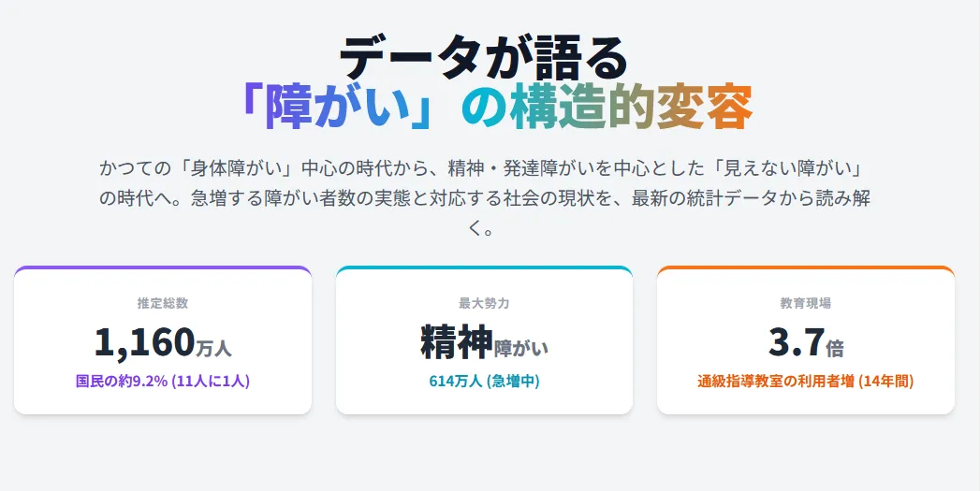This screenshot has height=491, width=980.
Task: Click the large "精神" text
Action: 456,342
